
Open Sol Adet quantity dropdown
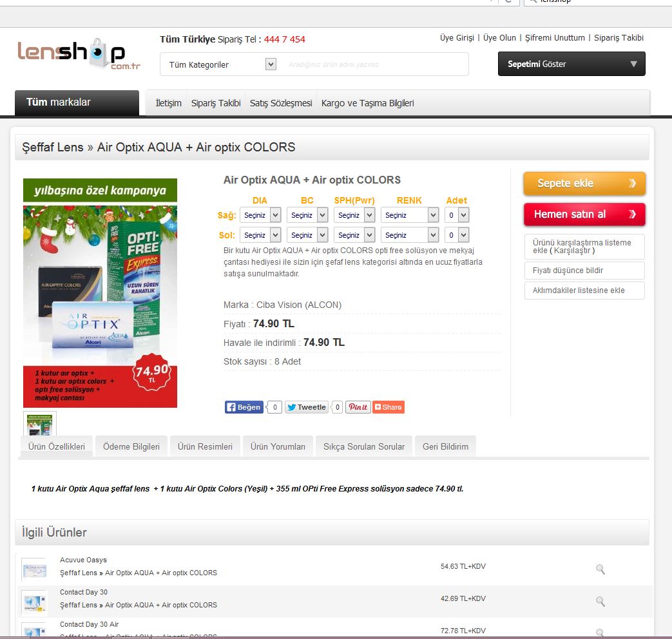[457, 235]
